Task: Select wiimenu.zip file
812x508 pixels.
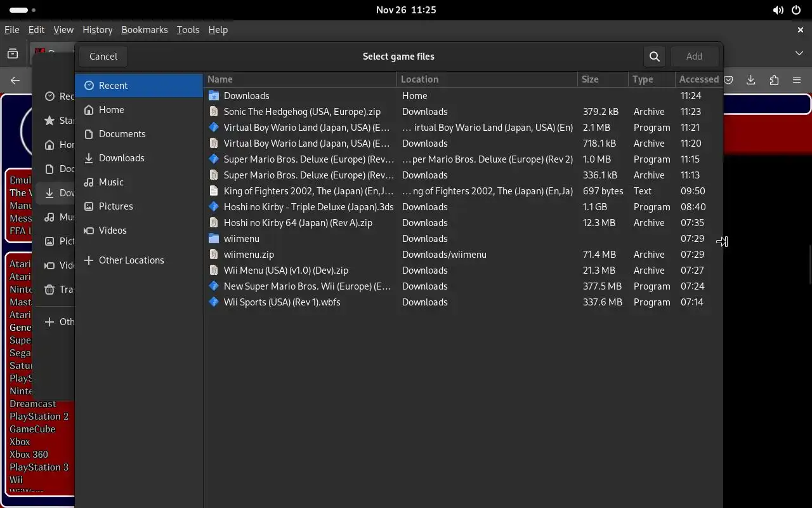Action: [x=463, y=254]
